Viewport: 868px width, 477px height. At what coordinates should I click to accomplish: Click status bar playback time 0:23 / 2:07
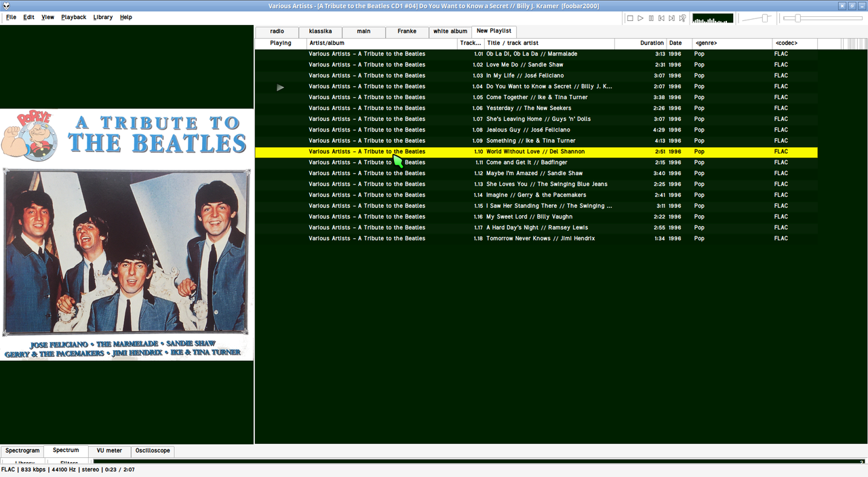[120, 470]
